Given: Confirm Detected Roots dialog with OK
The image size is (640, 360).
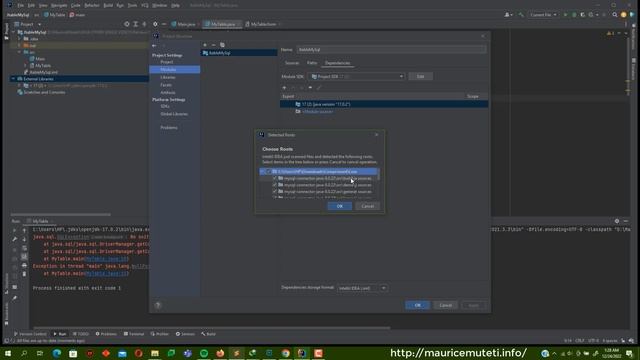Looking at the screenshot, I should tap(340, 206).
